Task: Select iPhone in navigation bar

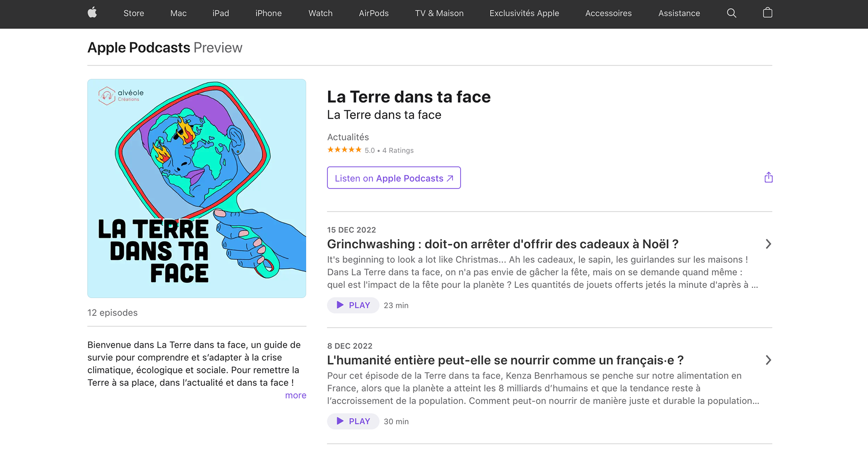Action: 269,13
